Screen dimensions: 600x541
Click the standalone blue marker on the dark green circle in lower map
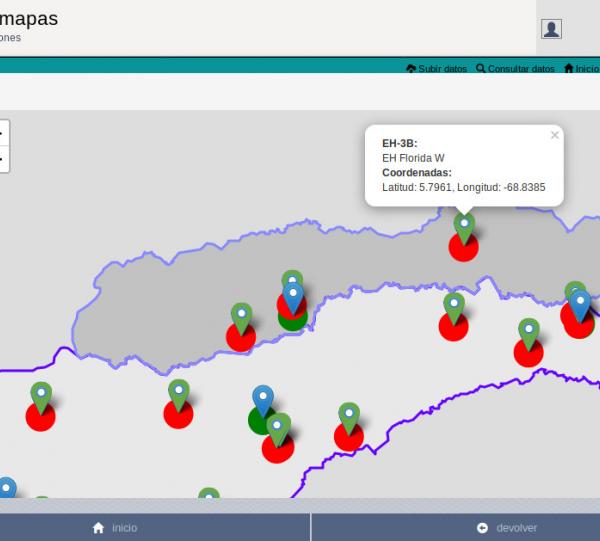(x=263, y=401)
